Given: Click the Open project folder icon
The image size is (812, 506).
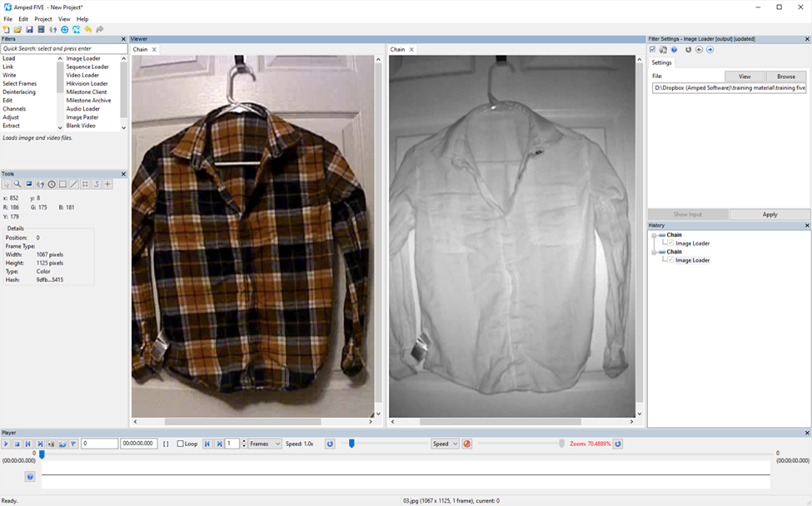Looking at the screenshot, I should coord(17,29).
